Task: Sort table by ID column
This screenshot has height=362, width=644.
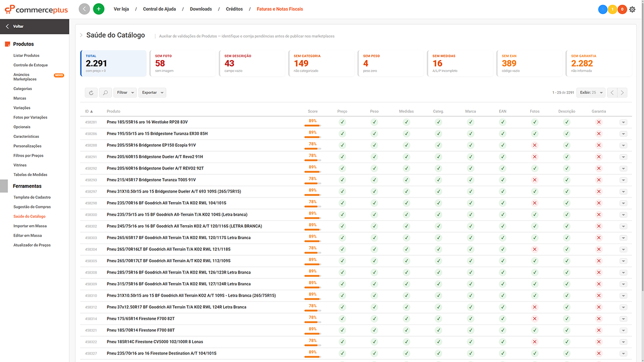Action: point(89,111)
